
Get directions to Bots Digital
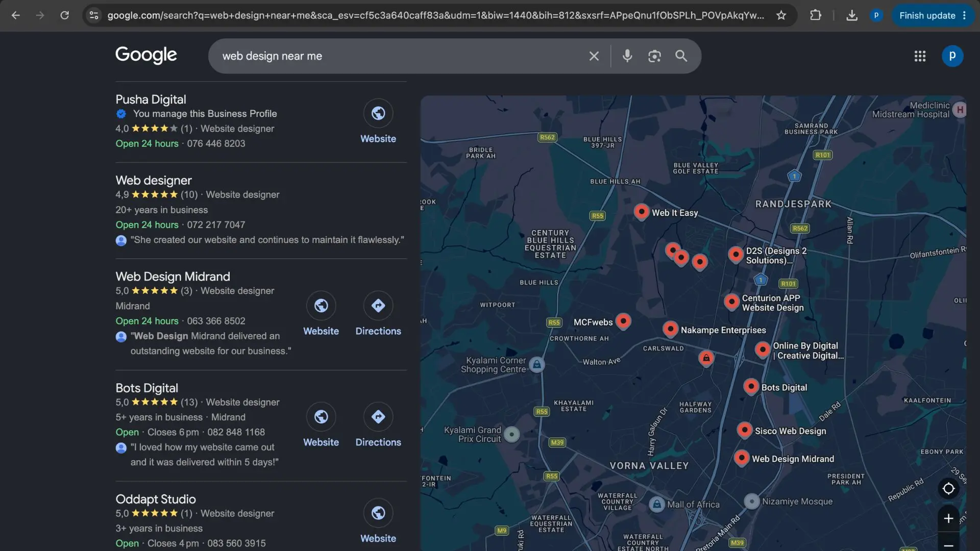(378, 417)
